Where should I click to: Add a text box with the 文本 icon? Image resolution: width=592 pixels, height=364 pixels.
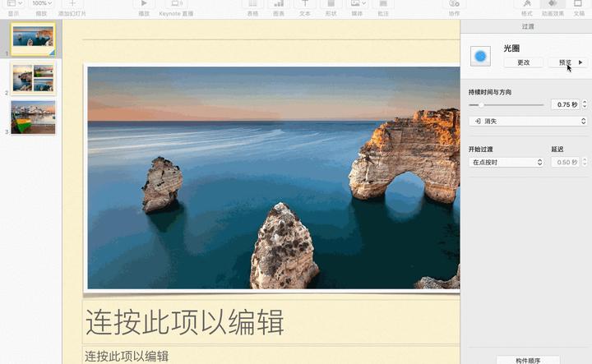[x=305, y=3]
